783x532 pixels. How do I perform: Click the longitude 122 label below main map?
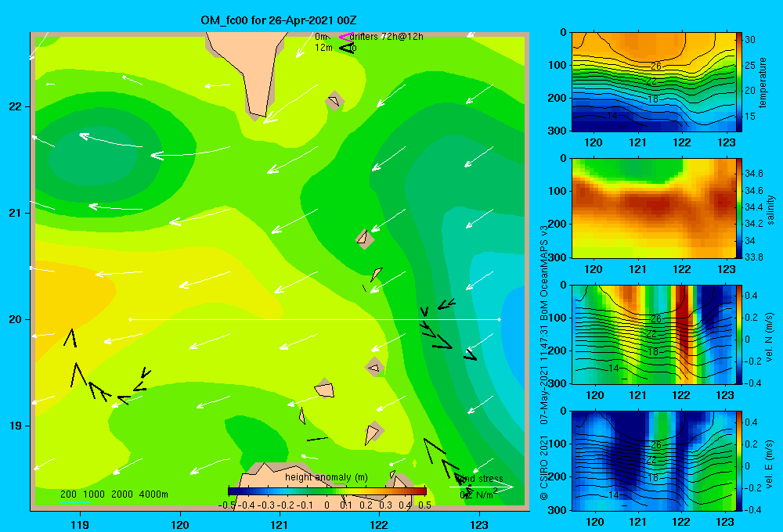[x=380, y=524]
